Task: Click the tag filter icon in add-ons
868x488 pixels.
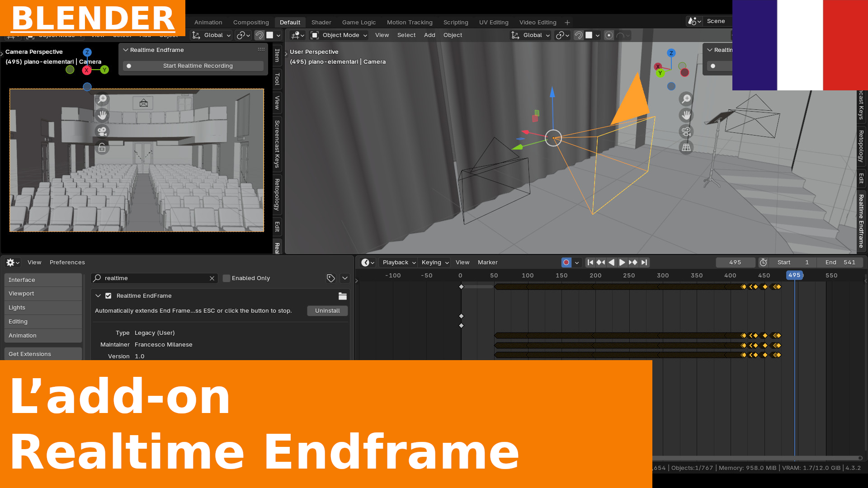Action: click(x=331, y=278)
